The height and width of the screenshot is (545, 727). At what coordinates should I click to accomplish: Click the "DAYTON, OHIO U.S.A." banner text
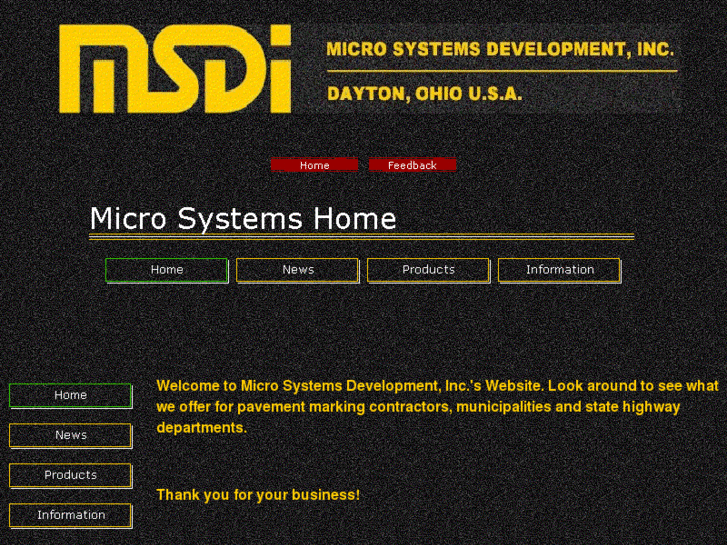coord(425,94)
